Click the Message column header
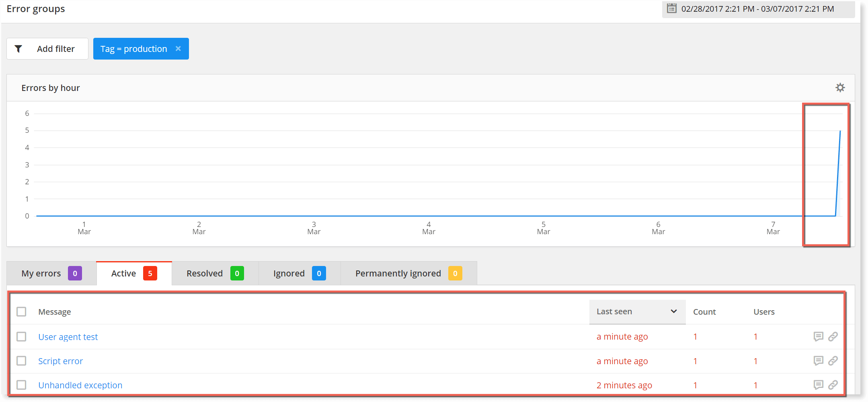This screenshot has height=402, width=868. 55,312
